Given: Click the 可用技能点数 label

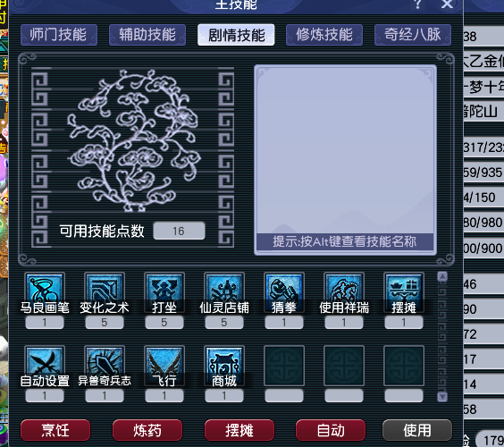Looking at the screenshot, I should click(x=102, y=231).
